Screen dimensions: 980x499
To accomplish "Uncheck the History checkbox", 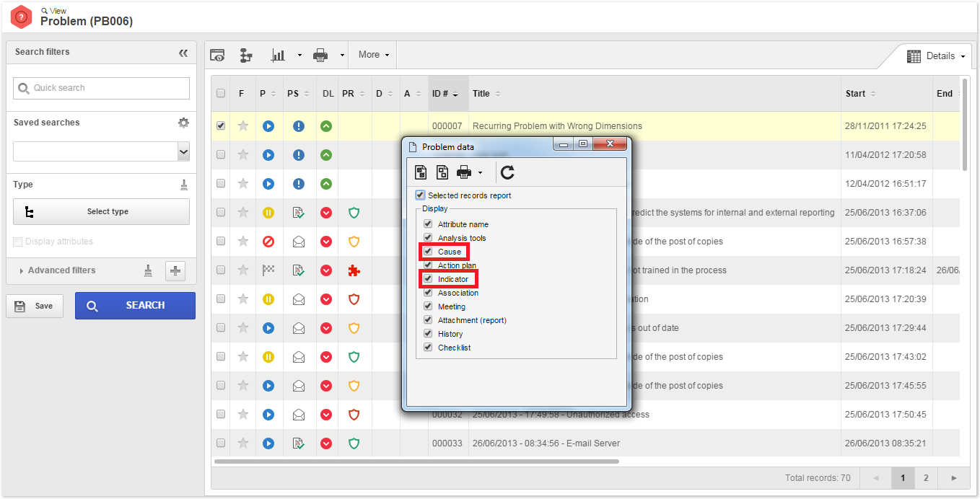I will click(428, 334).
